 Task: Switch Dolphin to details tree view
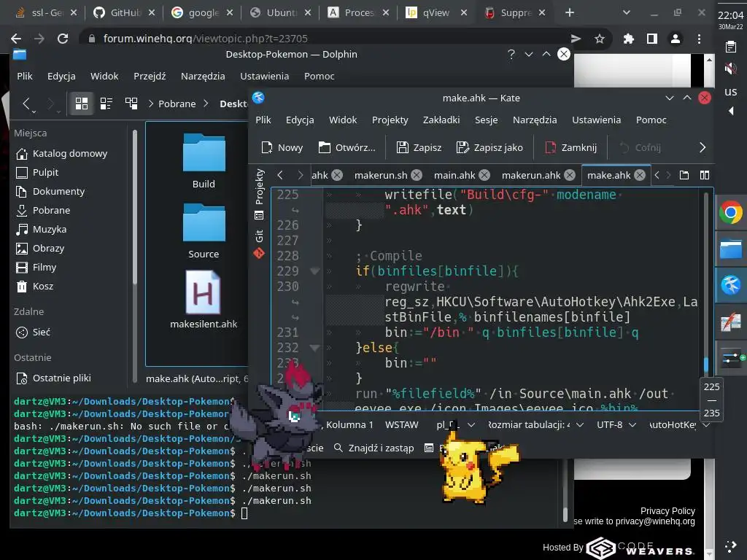131,104
